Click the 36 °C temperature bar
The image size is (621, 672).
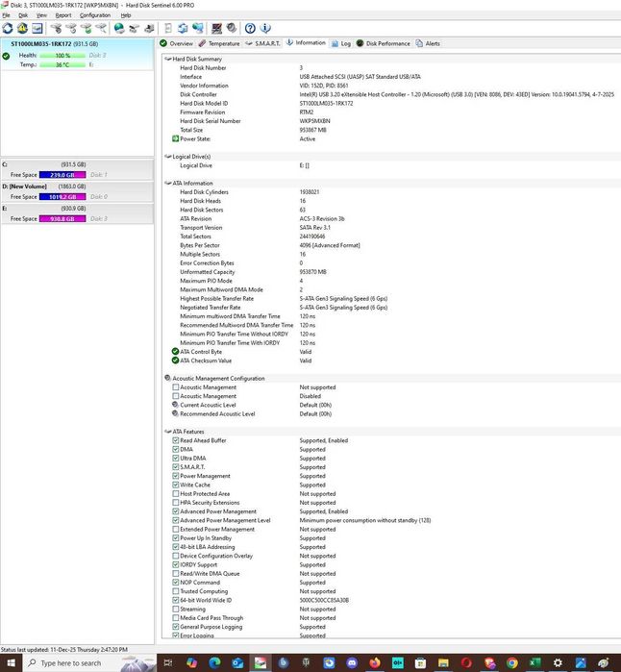coord(62,64)
